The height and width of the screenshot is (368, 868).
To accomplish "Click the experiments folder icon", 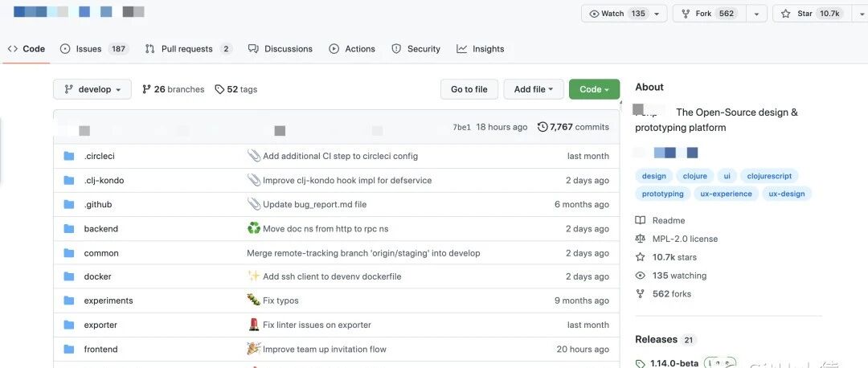I will pyautogui.click(x=68, y=301).
